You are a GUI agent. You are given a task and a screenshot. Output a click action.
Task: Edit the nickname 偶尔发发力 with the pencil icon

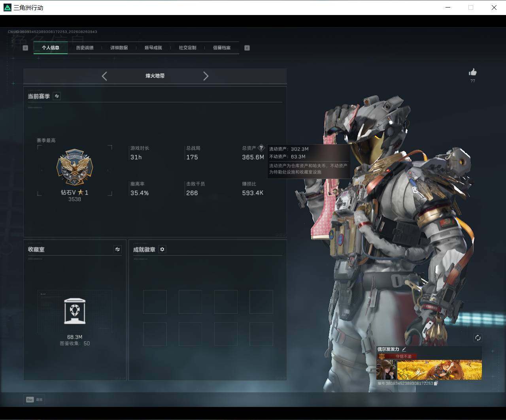click(404, 349)
